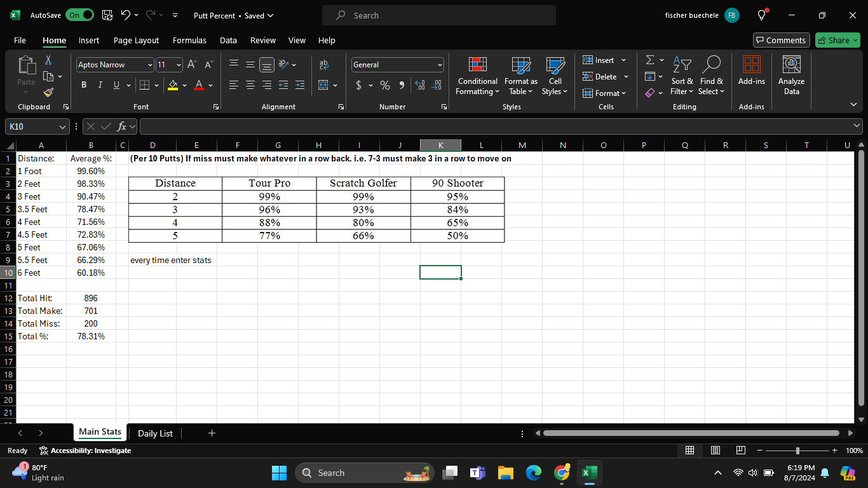Toggle Underline formatting
Image resolution: width=868 pixels, height=488 pixels.
pyautogui.click(x=116, y=85)
